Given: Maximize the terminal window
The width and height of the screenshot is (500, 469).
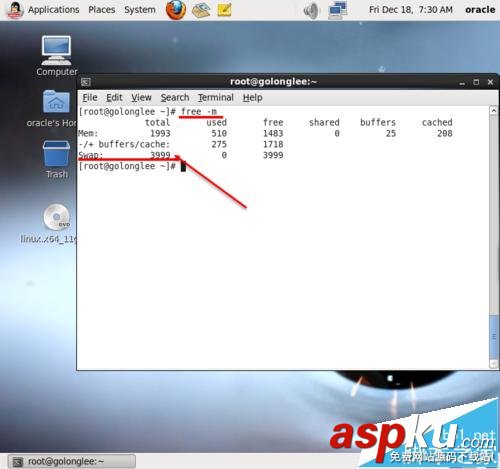Looking at the screenshot, I should coord(476,82).
